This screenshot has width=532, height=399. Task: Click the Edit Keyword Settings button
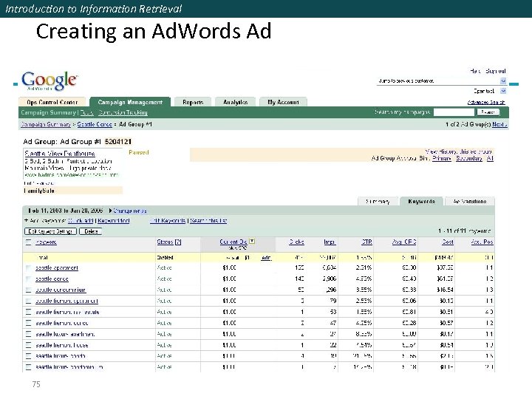click(50, 231)
